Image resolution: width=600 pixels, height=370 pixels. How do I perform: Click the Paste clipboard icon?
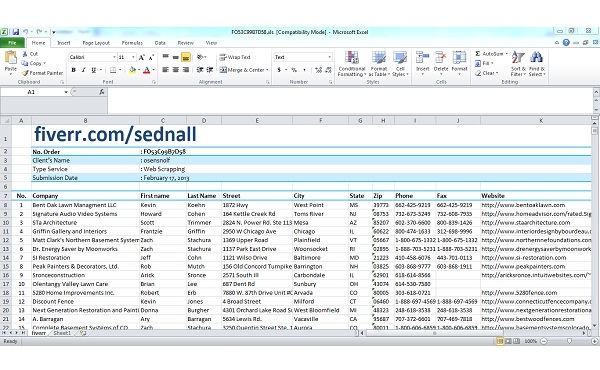[10, 58]
